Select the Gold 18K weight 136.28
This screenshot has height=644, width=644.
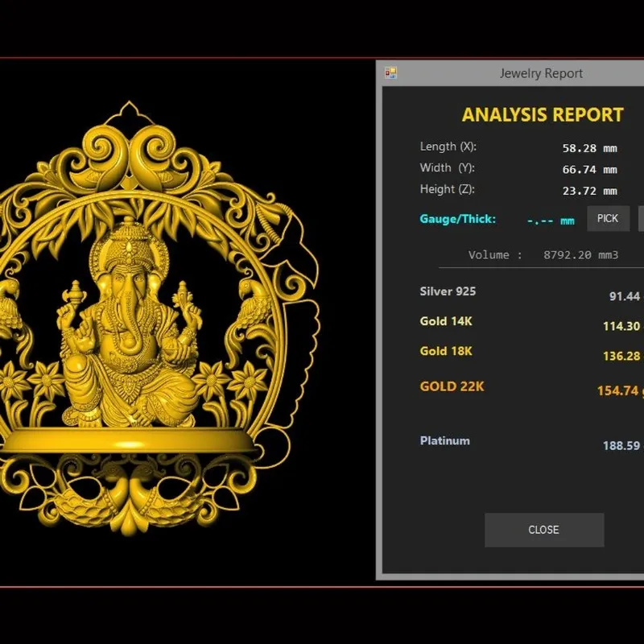(x=621, y=356)
